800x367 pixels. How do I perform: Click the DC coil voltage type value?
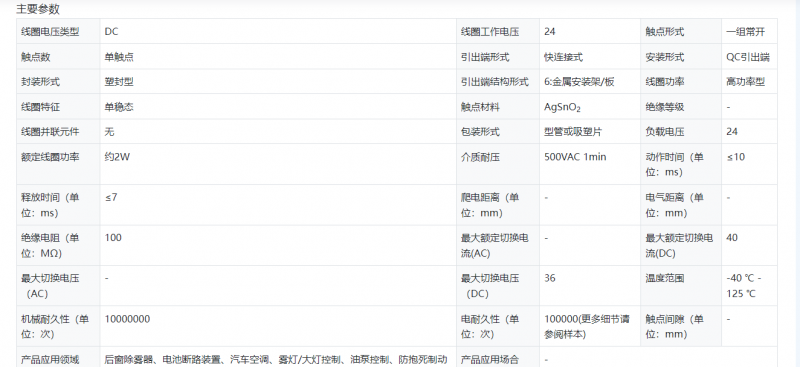coord(111,32)
